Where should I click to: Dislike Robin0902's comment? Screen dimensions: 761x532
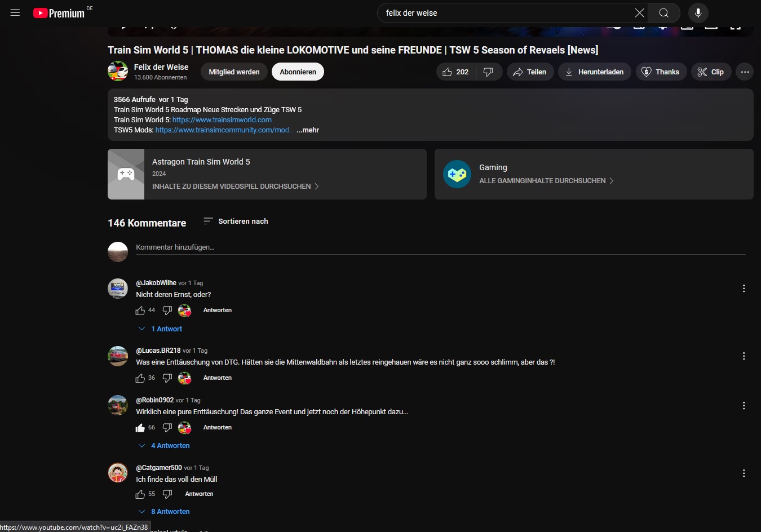coord(167,428)
